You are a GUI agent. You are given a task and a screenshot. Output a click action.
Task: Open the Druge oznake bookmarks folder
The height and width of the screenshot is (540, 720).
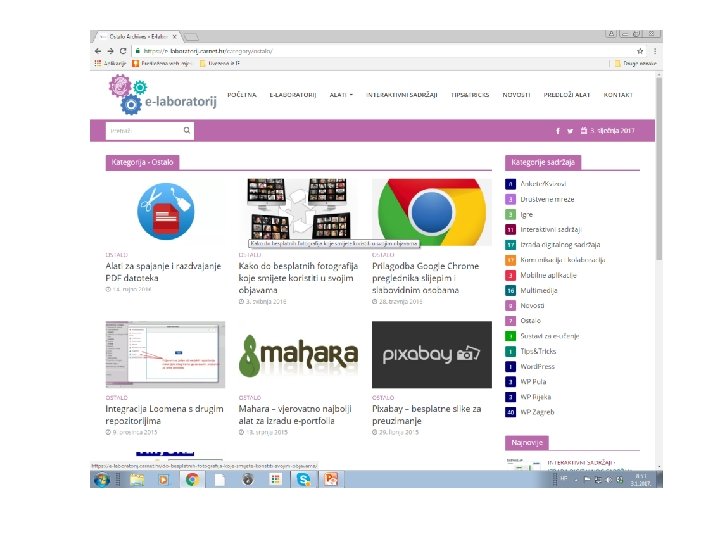click(x=636, y=63)
